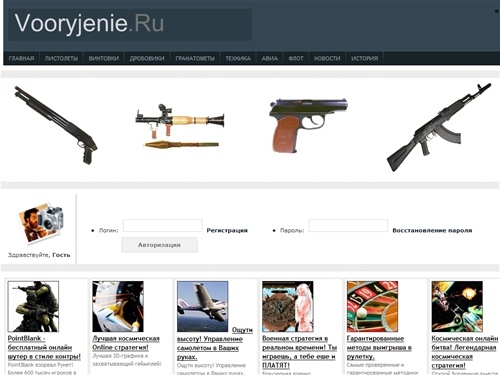
Task: Select the ИСТОРИЯ menu item
Action: point(365,58)
